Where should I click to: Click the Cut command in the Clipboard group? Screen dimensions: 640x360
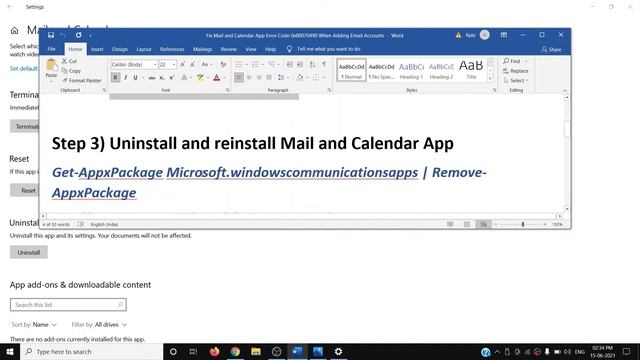coord(69,61)
